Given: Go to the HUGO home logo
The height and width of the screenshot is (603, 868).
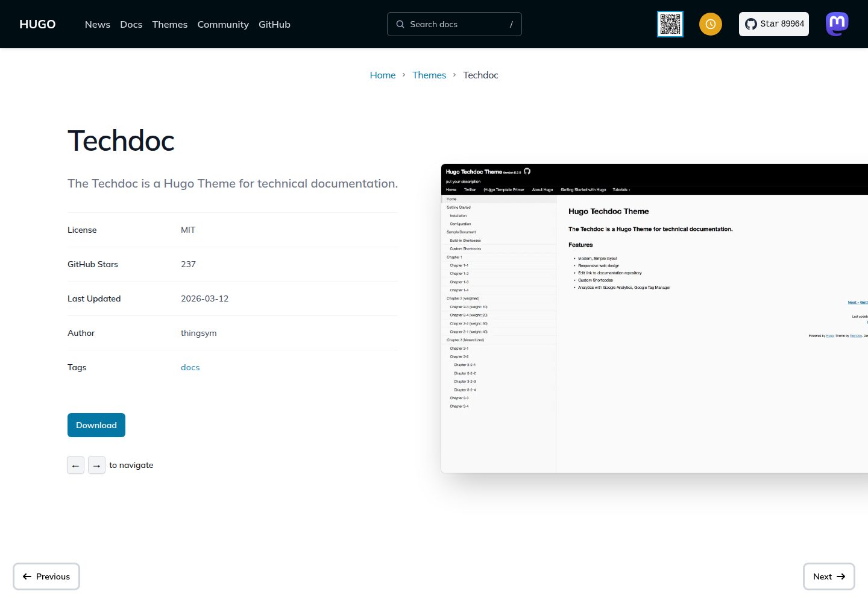Looking at the screenshot, I should click(37, 24).
